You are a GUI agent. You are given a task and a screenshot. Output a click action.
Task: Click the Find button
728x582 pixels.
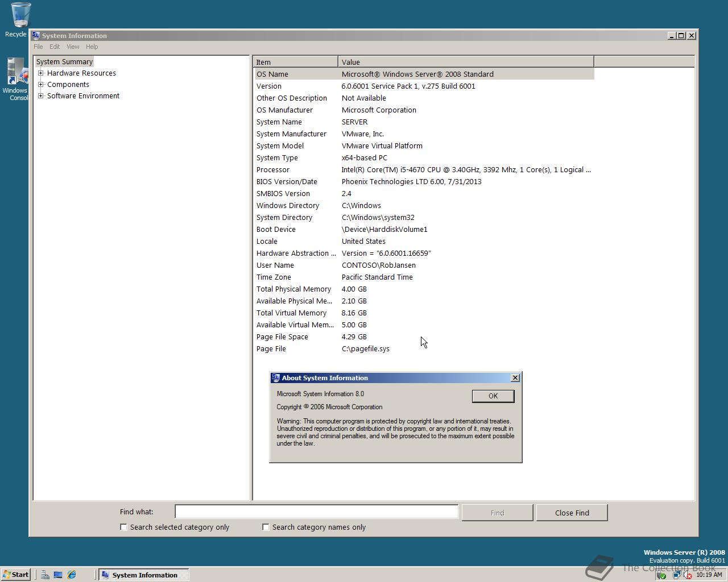tap(497, 513)
